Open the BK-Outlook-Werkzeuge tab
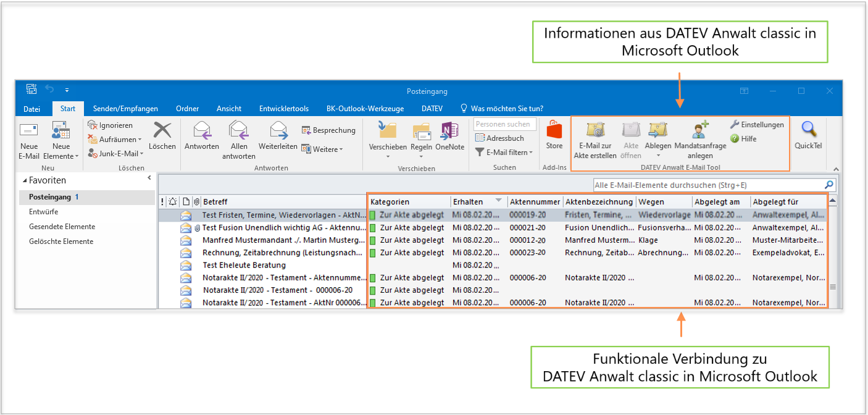 point(365,109)
